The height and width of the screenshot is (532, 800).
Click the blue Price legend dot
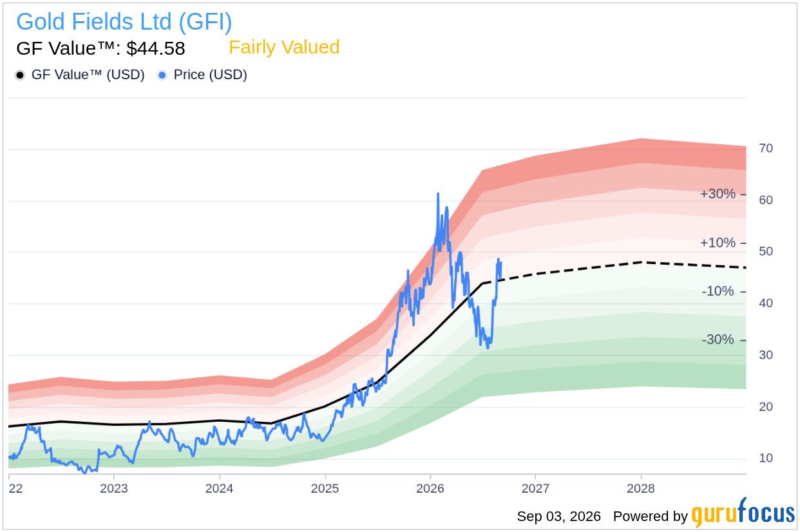(x=162, y=75)
